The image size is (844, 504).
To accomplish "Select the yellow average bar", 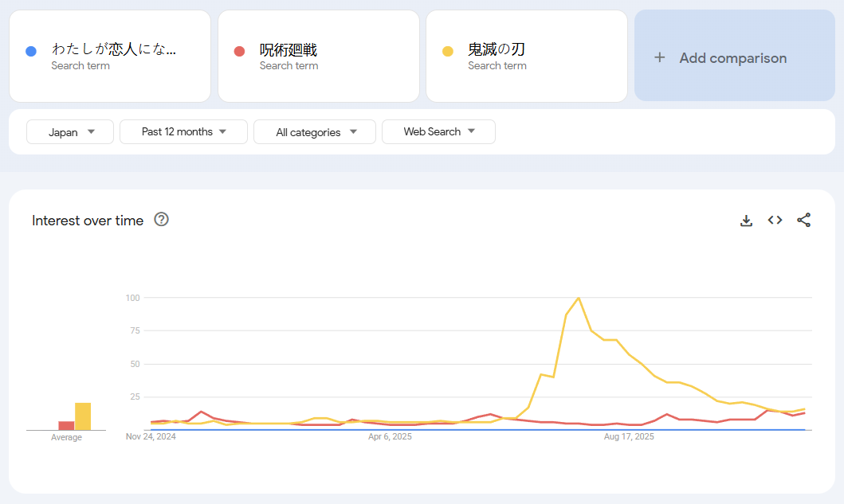I will click(x=83, y=416).
